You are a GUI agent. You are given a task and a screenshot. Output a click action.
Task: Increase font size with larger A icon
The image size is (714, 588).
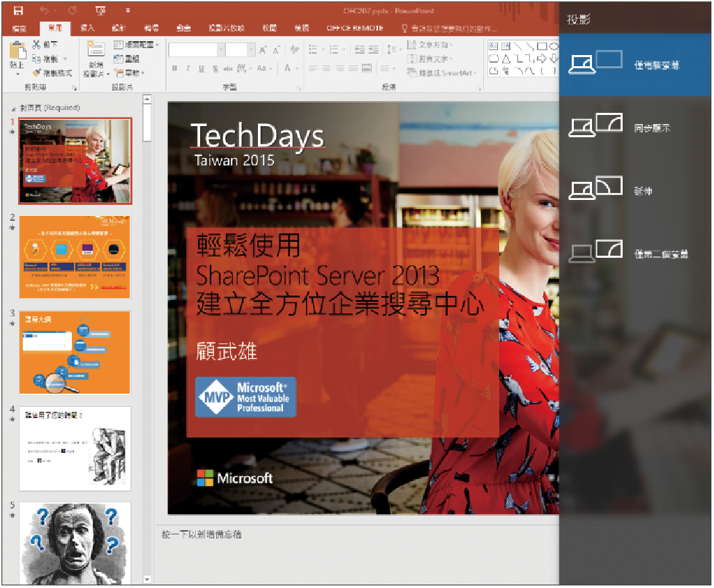click(x=263, y=50)
